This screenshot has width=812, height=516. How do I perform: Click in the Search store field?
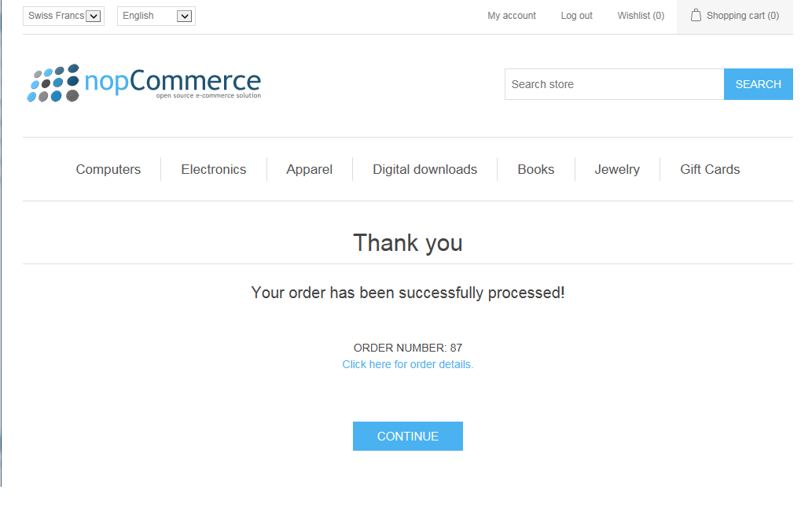click(x=614, y=84)
